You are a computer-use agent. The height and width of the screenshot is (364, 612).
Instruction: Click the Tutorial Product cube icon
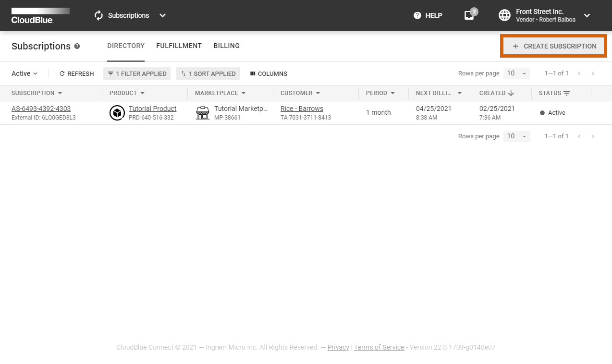tap(117, 113)
